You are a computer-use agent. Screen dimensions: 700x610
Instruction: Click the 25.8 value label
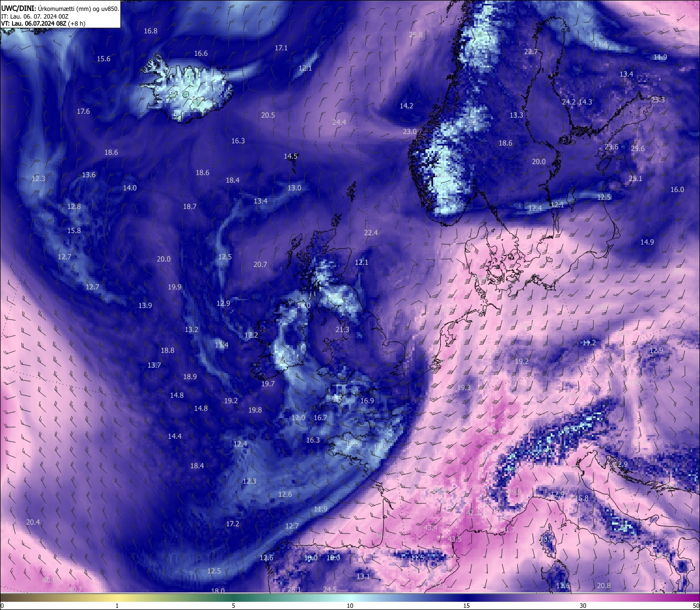416,34
